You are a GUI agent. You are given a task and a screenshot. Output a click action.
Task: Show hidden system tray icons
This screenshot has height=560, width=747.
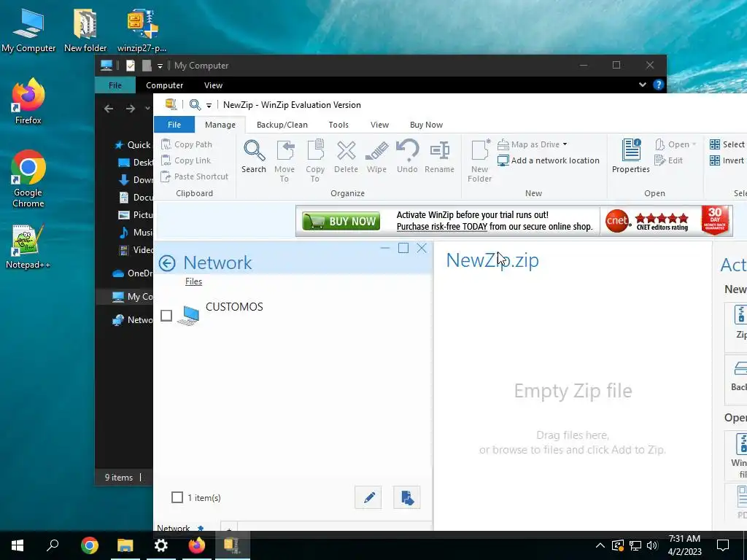point(600,545)
